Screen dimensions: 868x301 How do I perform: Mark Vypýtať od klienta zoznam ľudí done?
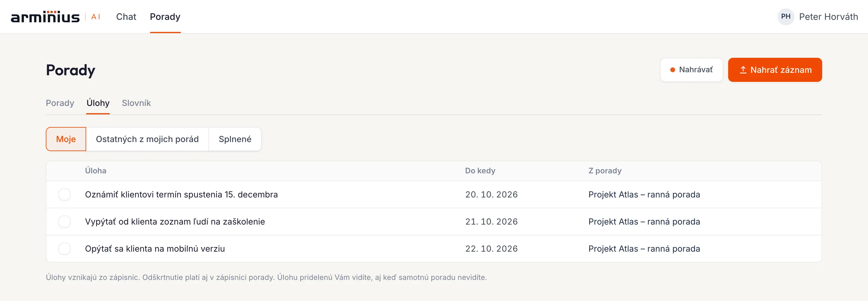pyautogui.click(x=64, y=222)
